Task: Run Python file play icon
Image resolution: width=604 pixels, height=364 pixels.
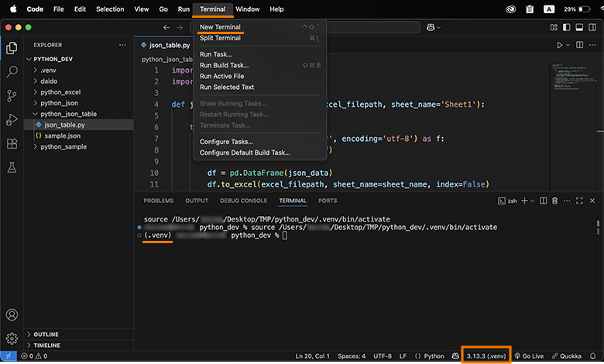Action: [x=559, y=45]
